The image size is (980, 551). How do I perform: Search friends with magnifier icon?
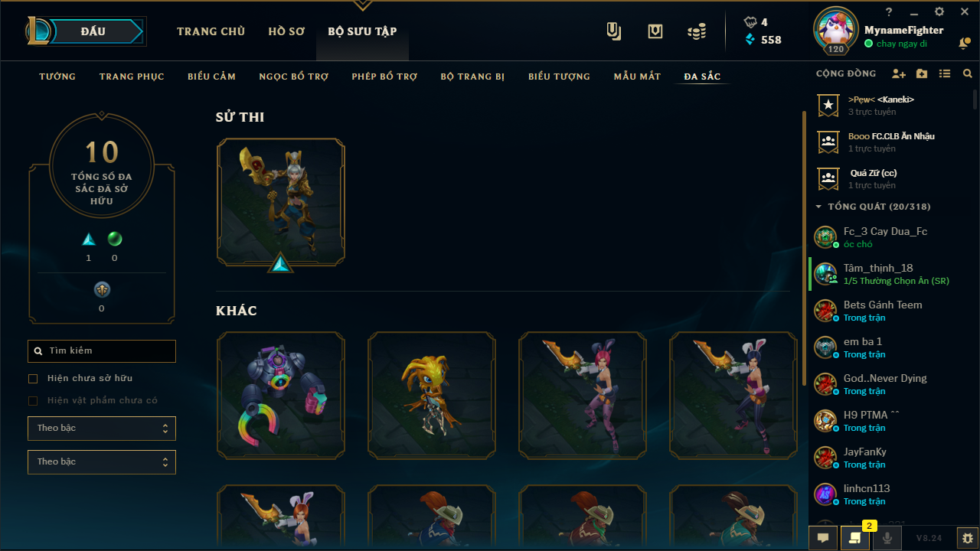pos(968,74)
